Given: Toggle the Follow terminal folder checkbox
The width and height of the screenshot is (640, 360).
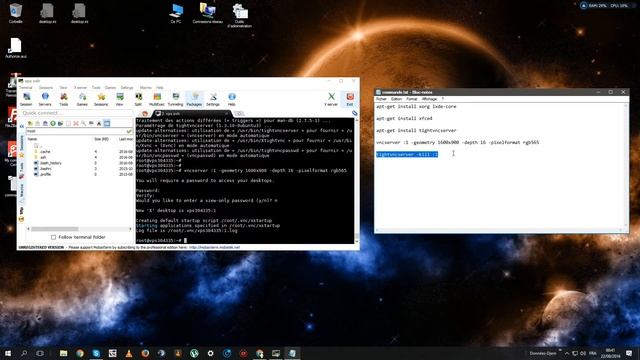Looking at the screenshot, I should tap(53, 237).
